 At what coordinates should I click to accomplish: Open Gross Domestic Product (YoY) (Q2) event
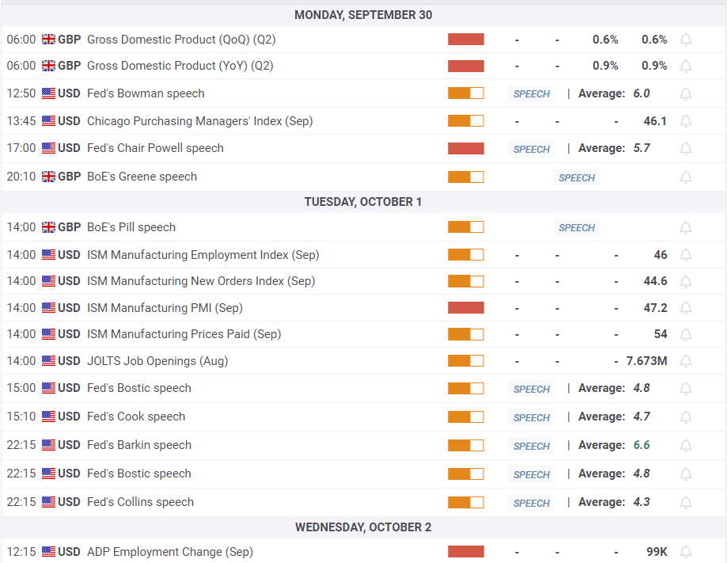click(180, 66)
